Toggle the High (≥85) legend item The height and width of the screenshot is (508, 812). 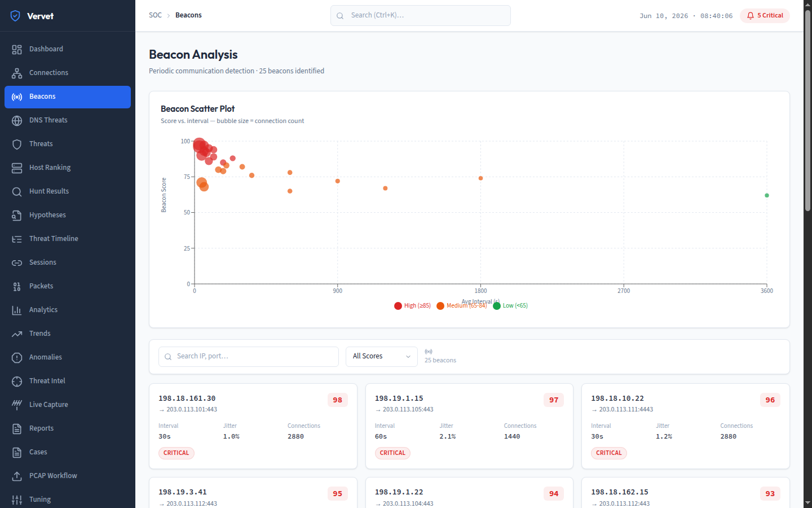pos(412,306)
